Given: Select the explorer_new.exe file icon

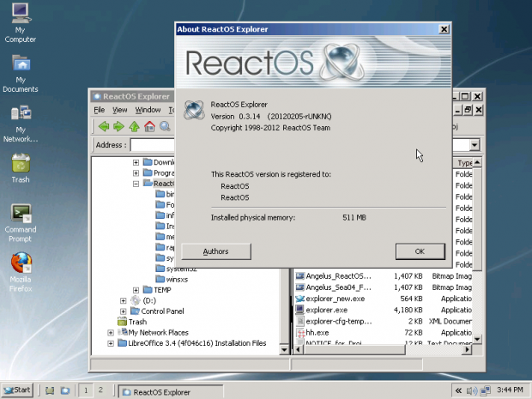Looking at the screenshot, I should coord(300,299).
